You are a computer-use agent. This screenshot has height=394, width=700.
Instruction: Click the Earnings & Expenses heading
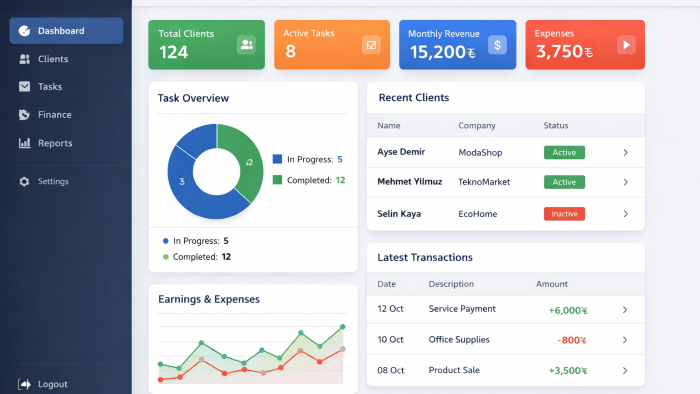tap(209, 299)
